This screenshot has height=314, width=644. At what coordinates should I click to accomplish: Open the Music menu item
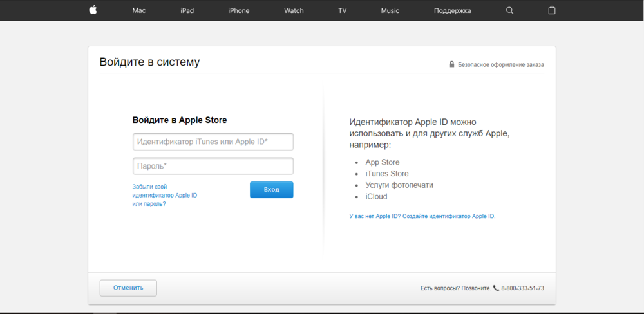(390, 11)
